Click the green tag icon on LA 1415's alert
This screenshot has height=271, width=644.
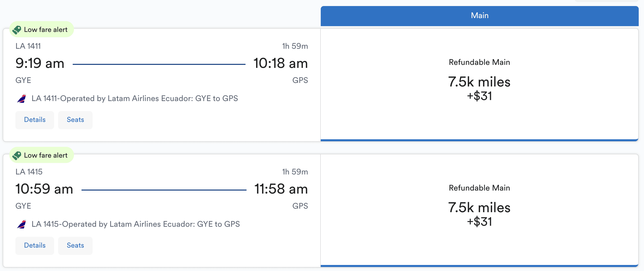coord(17,156)
